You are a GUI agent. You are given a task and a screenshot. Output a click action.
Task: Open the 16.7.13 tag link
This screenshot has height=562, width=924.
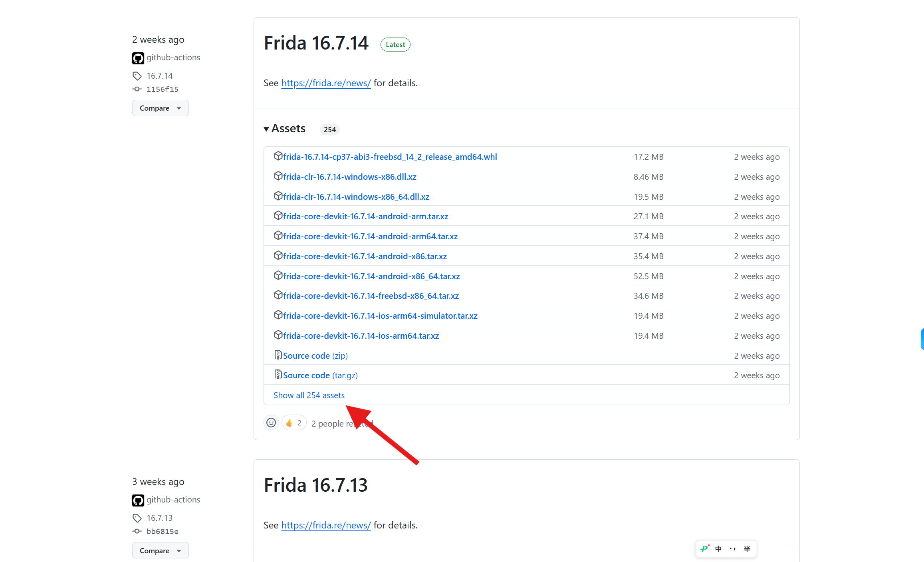160,518
